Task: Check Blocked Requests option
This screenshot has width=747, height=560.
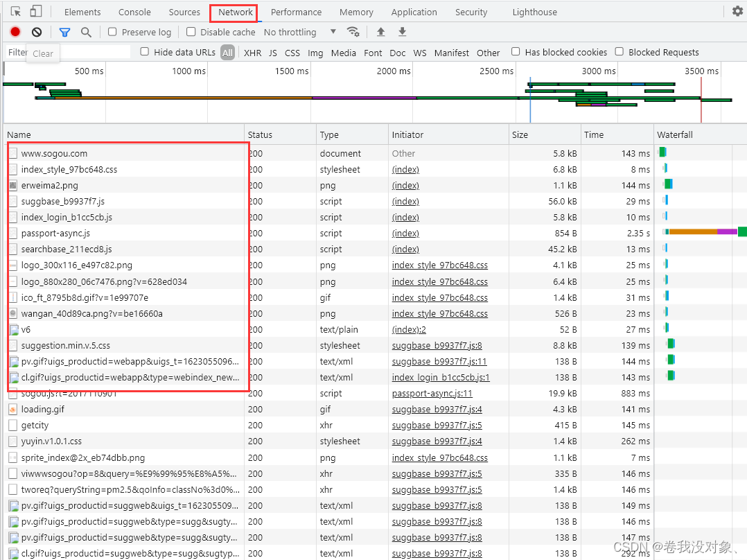Action: click(619, 51)
